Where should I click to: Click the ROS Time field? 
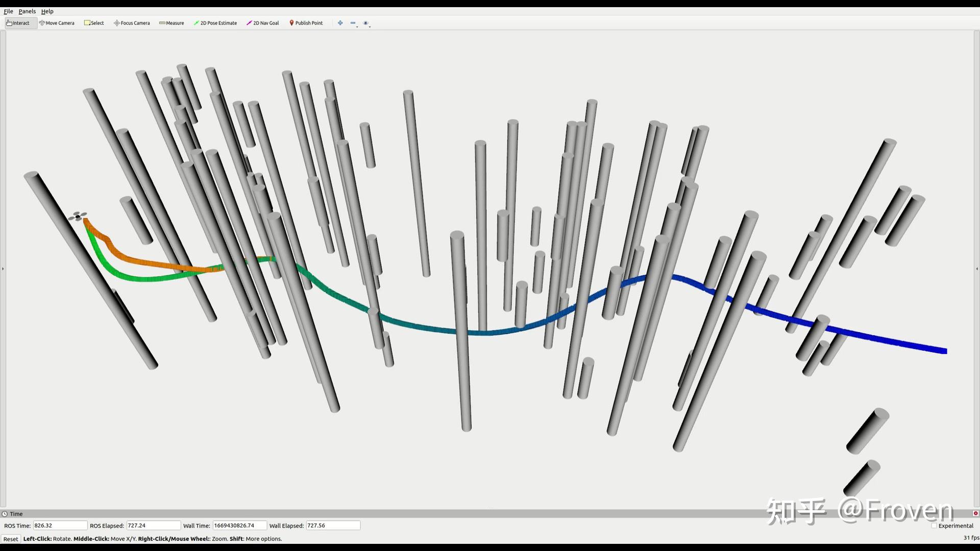(x=60, y=525)
